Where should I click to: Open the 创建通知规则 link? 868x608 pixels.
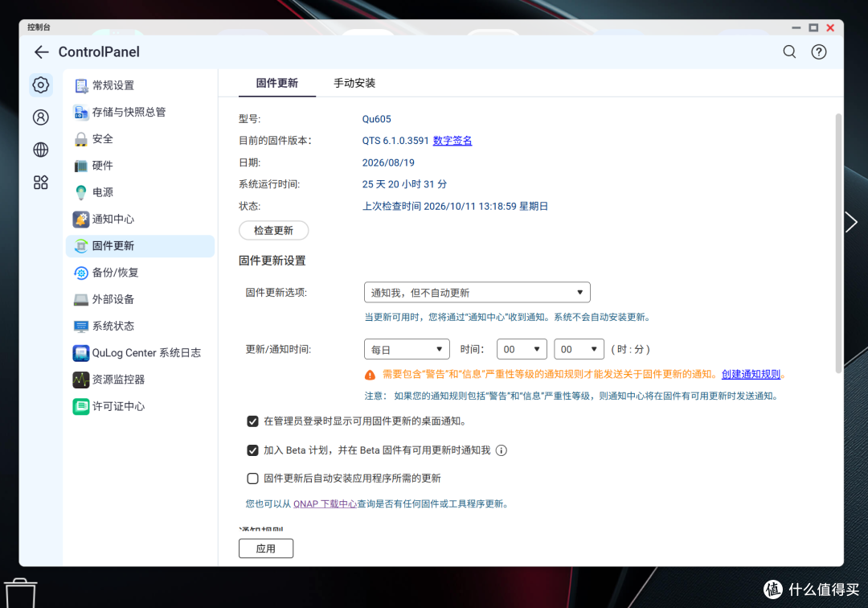[x=751, y=374]
